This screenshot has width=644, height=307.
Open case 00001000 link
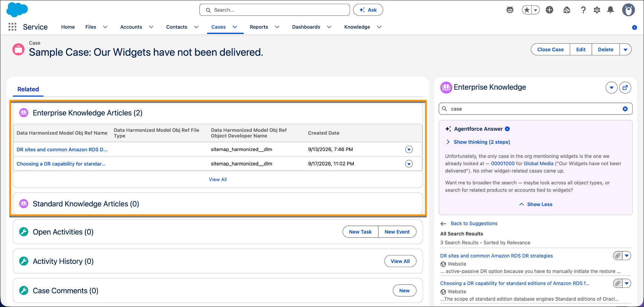(x=503, y=164)
